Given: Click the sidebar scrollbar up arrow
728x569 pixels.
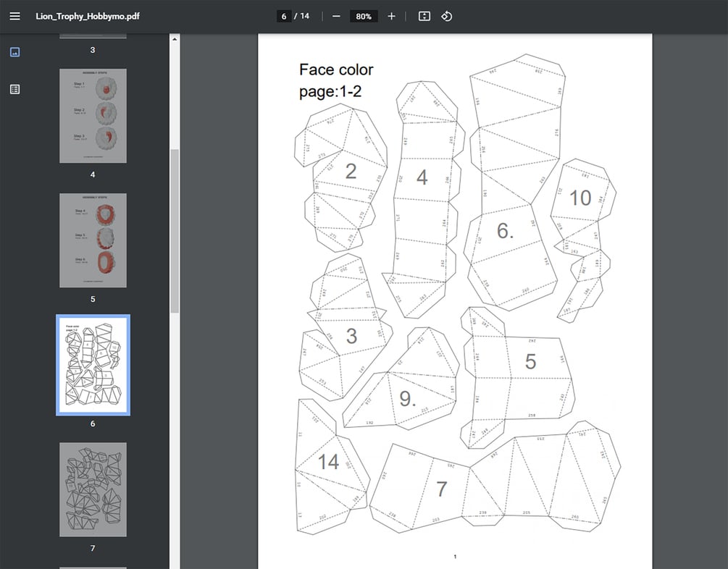Looking at the screenshot, I should click(x=175, y=39).
